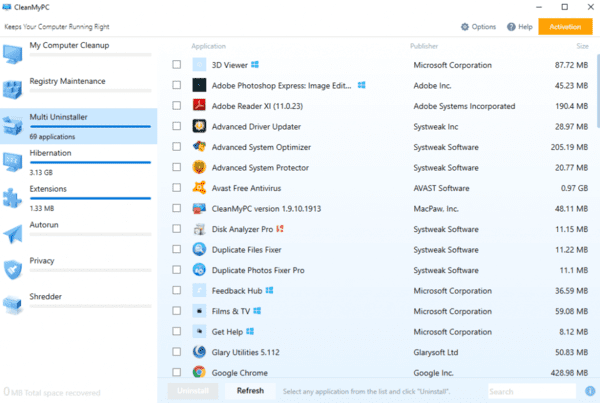Select the Multi Uninstaller box icon

point(13,126)
